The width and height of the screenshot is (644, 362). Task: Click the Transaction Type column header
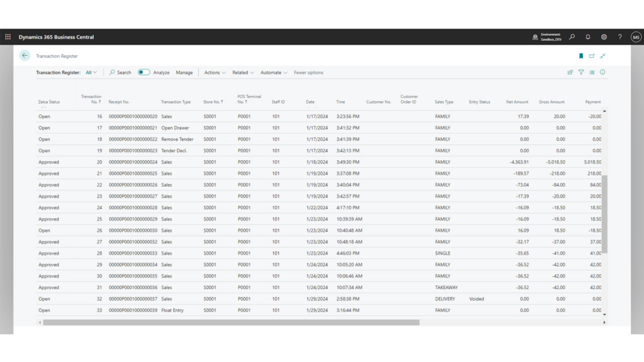tap(175, 102)
